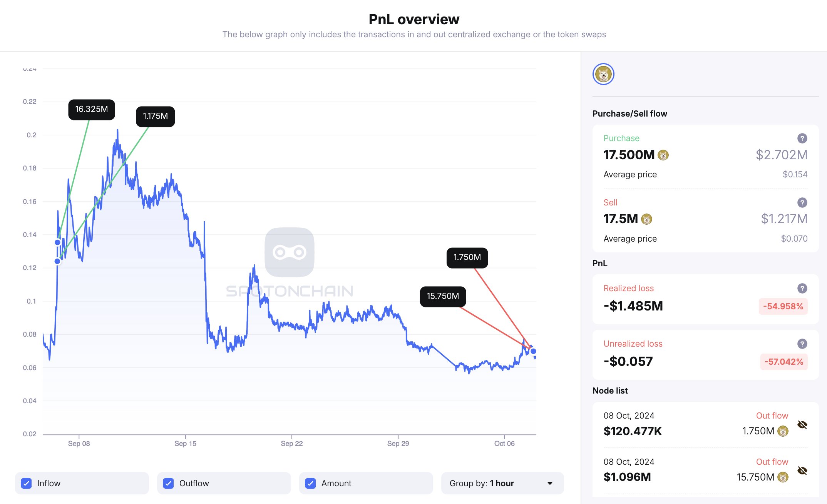Viewport: 827px width, 504px height.
Task: Click the Sell help question mark icon
Action: click(802, 202)
